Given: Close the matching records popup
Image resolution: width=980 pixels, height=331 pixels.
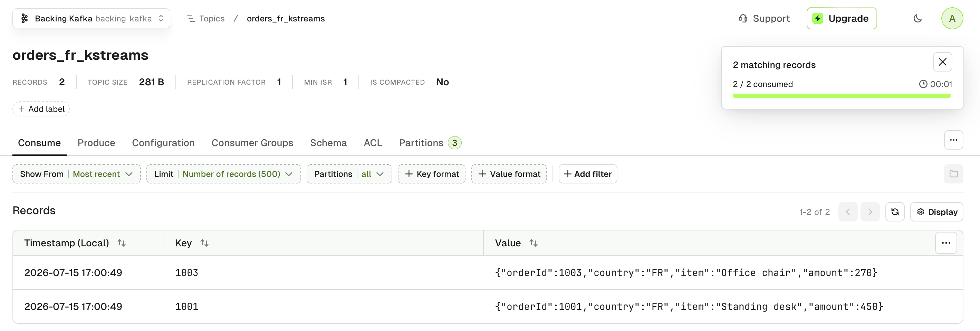Looking at the screenshot, I should coord(942,62).
